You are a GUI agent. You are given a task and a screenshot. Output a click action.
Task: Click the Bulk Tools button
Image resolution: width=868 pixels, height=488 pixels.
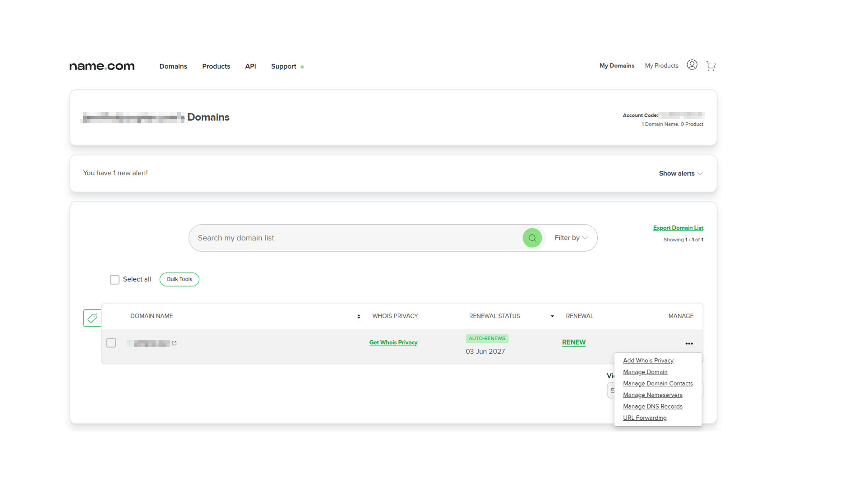pos(179,279)
